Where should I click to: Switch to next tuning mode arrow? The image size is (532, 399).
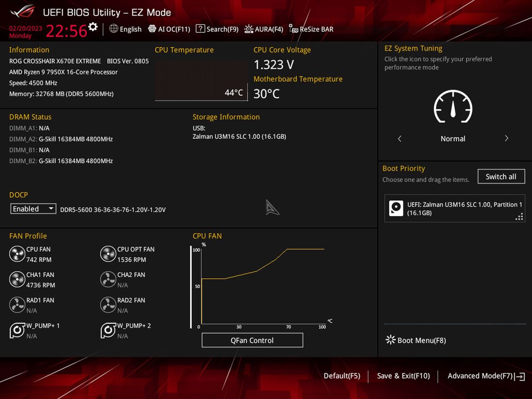tap(506, 139)
